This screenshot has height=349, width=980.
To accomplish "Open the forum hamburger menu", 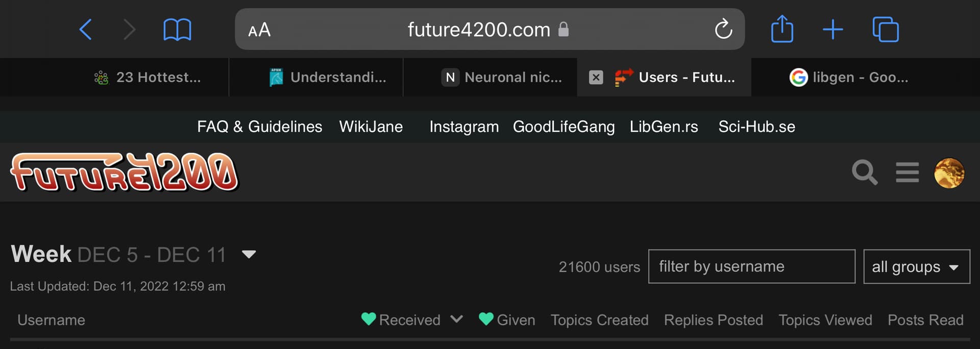I will [907, 172].
